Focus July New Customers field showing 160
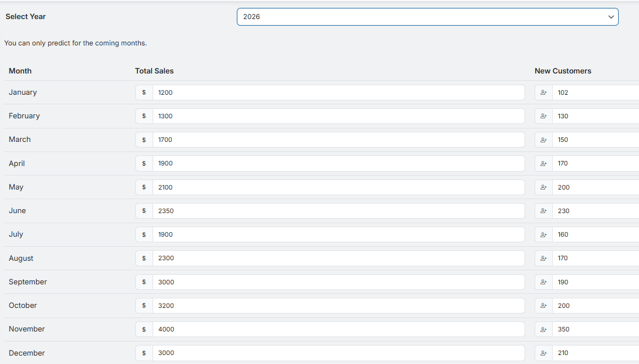 [x=595, y=234]
